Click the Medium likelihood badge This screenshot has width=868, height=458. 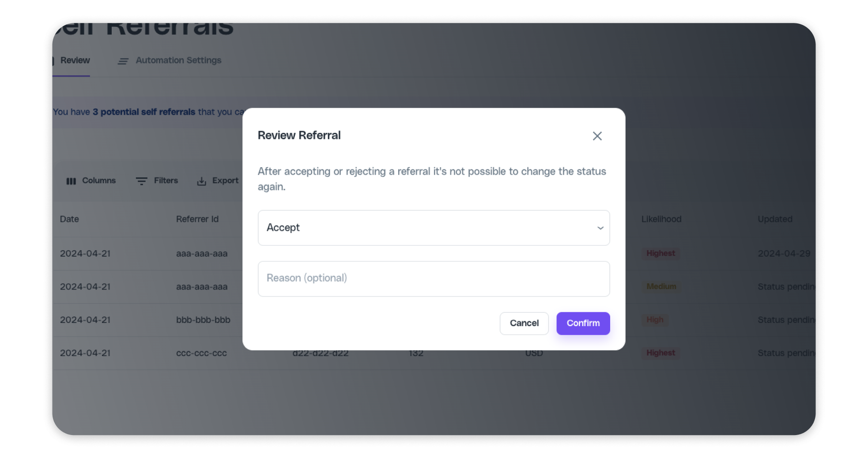(661, 286)
